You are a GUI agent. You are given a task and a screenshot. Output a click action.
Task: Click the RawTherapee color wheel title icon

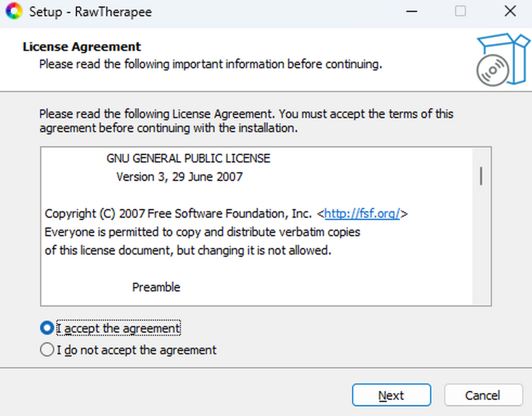coord(13,11)
